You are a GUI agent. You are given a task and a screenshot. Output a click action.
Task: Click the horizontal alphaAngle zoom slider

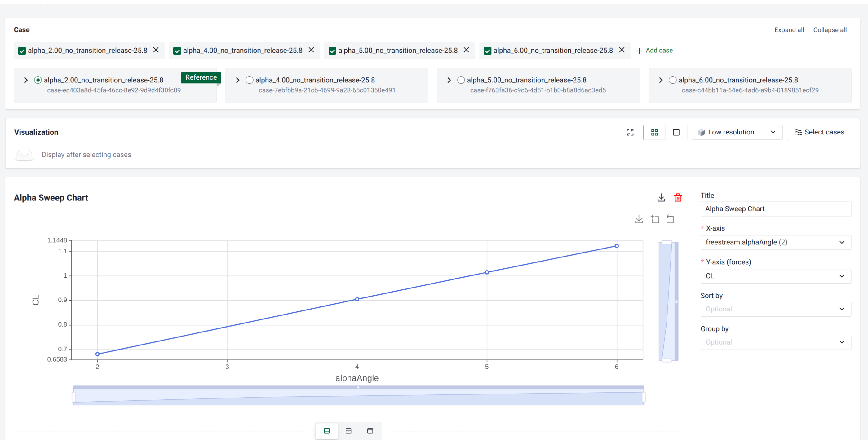[359, 396]
